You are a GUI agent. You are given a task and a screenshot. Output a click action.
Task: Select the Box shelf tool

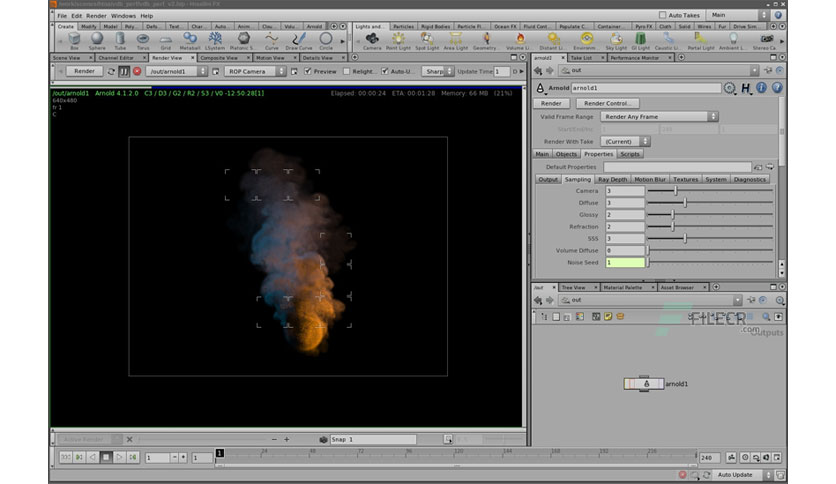click(x=75, y=41)
